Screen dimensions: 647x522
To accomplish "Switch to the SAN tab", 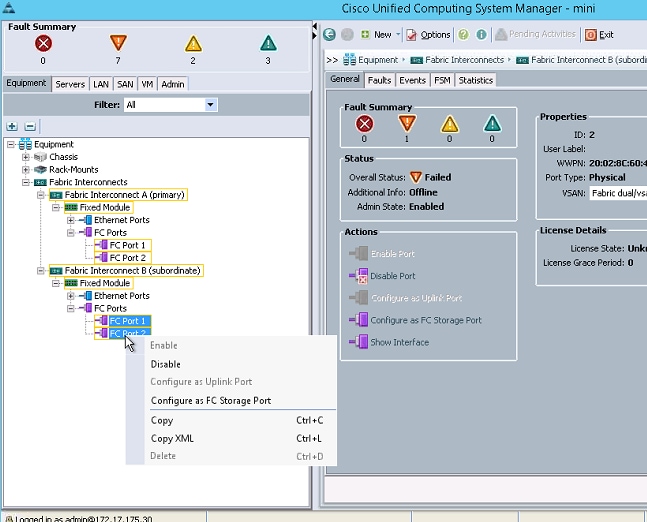I will tap(125, 84).
